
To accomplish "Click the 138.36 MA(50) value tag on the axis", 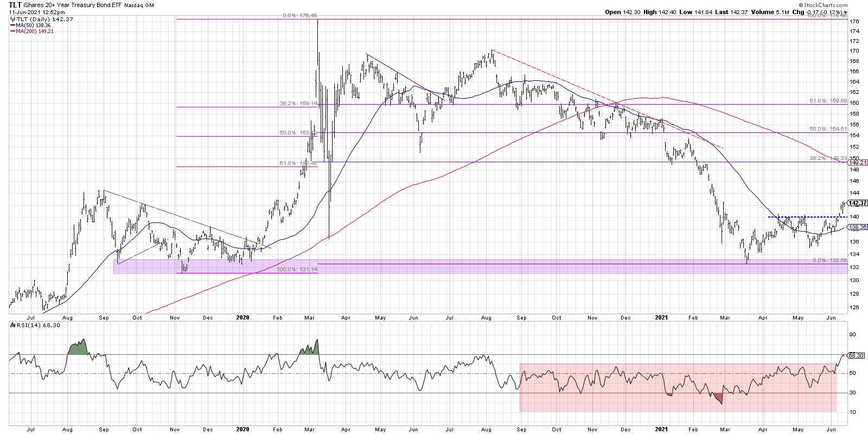I will pos(855,227).
